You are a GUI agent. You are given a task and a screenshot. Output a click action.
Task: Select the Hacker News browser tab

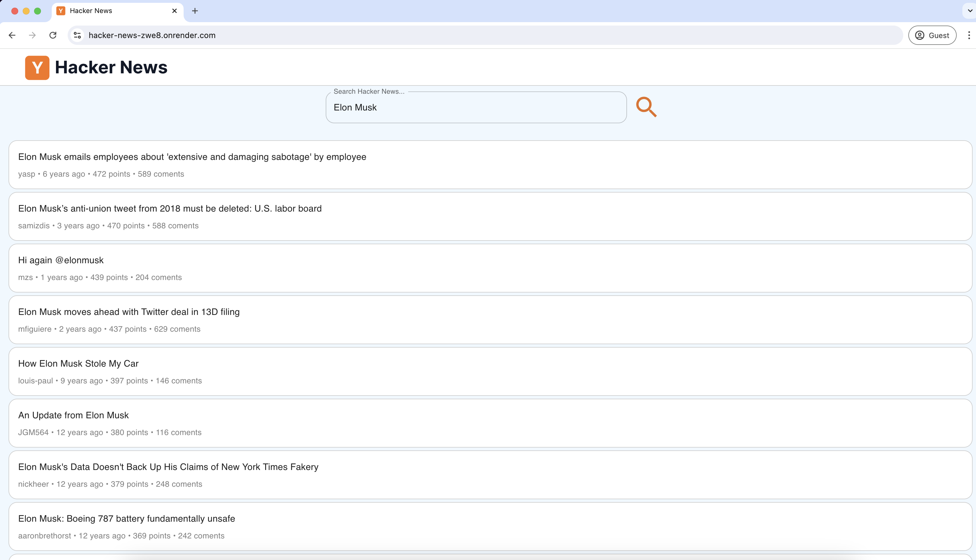click(117, 11)
